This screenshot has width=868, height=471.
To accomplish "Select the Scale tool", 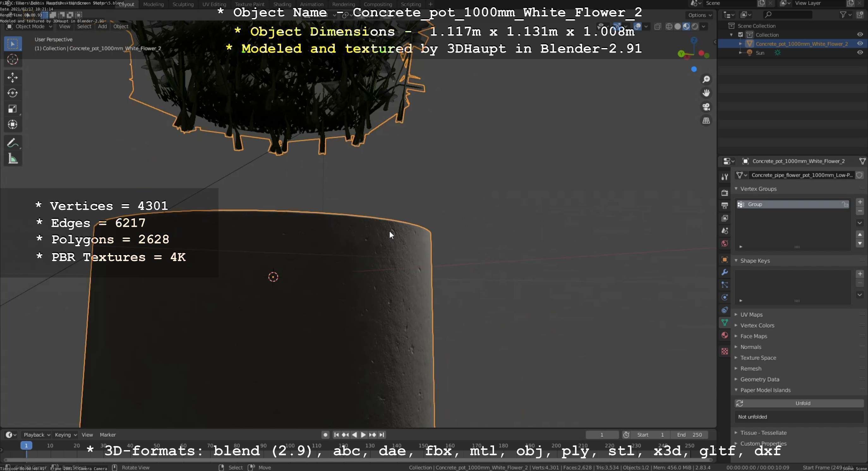I will (13, 109).
